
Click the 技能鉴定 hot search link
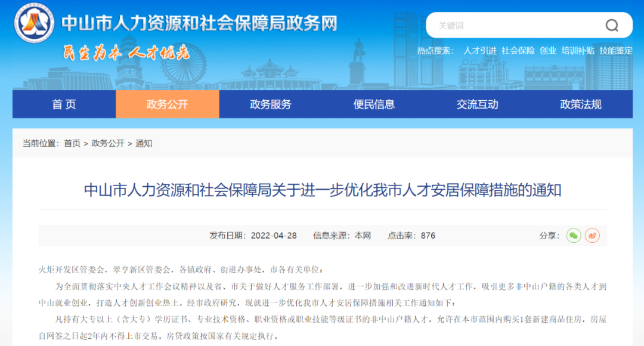click(x=616, y=51)
